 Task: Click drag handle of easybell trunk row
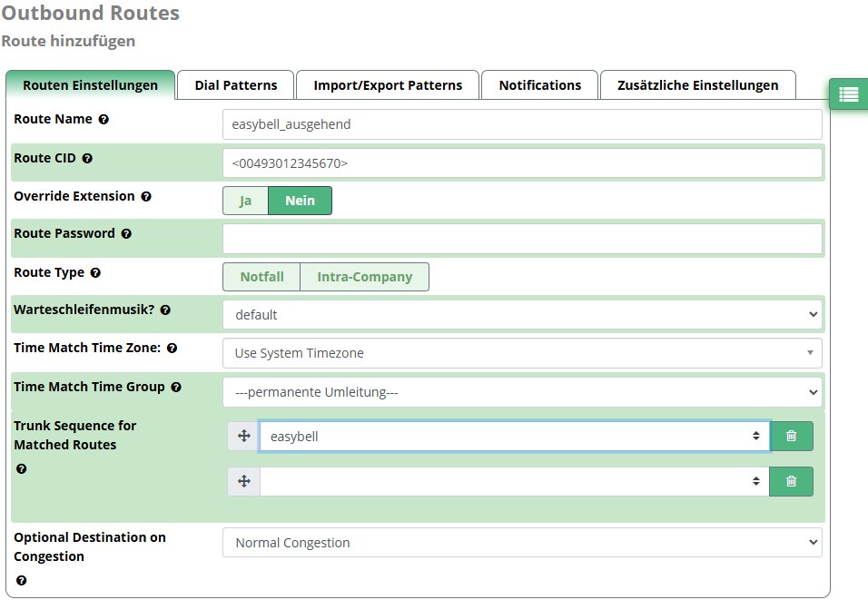(243, 436)
